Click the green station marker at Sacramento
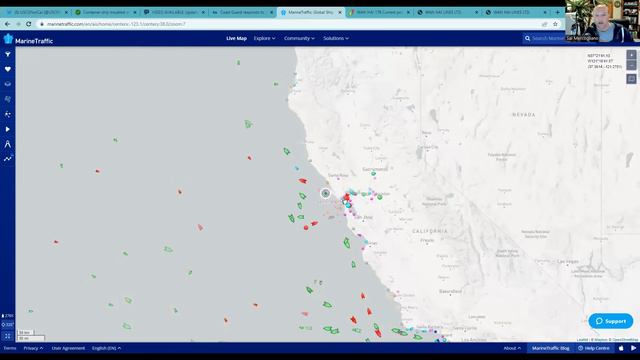Viewport: 640px width, 360px height. point(373,173)
